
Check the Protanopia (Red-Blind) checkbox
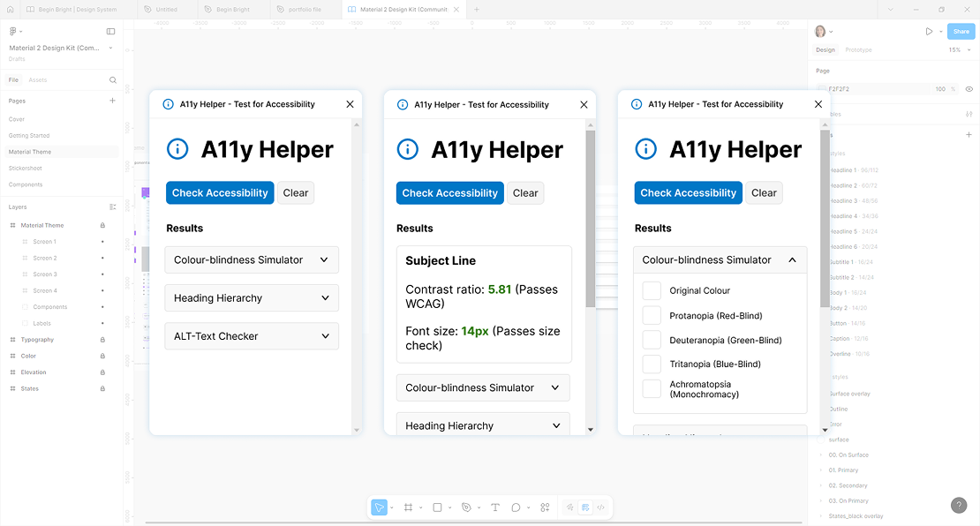click(652, 315)
